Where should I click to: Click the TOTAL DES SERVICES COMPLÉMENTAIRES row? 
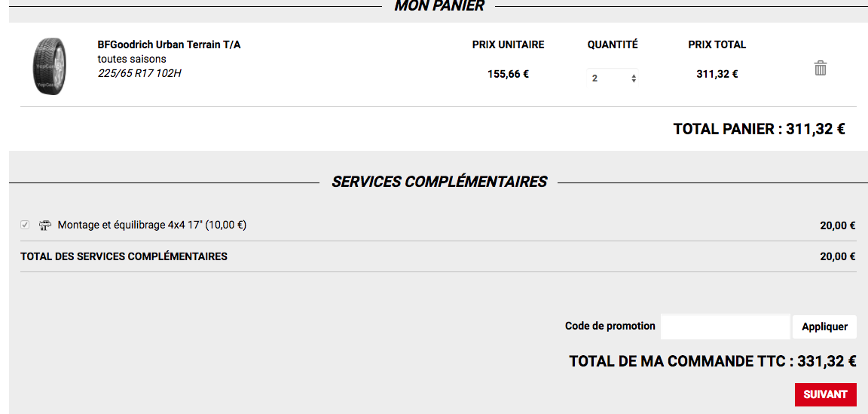(x=438, y=256)
